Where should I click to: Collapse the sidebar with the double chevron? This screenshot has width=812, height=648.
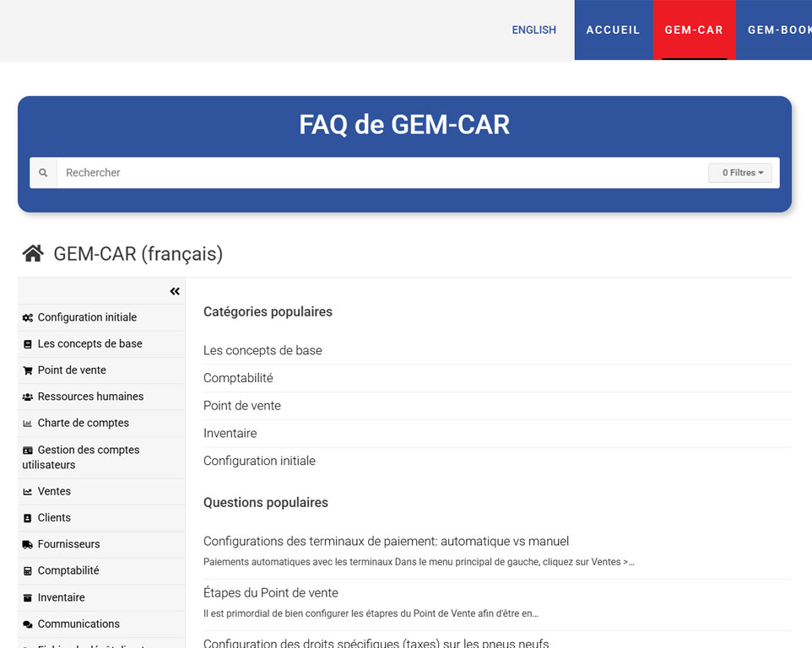[175, 290]
